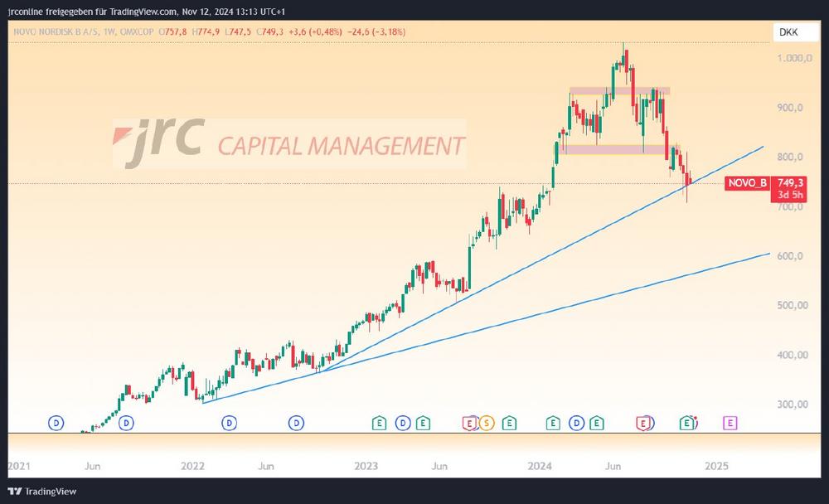Click the -24,6 (-3,18%) value
The width and height of the screenshot is (829, 504).
pos(376,31)
